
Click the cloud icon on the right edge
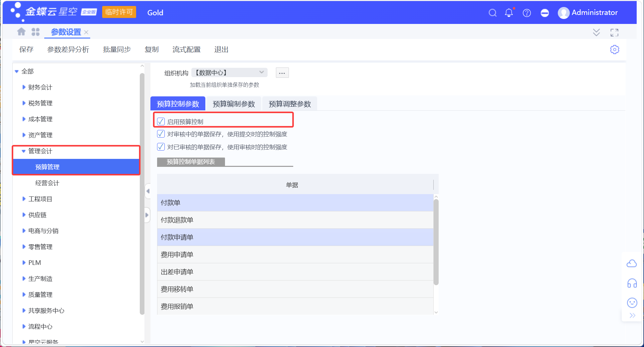point(632,263)
